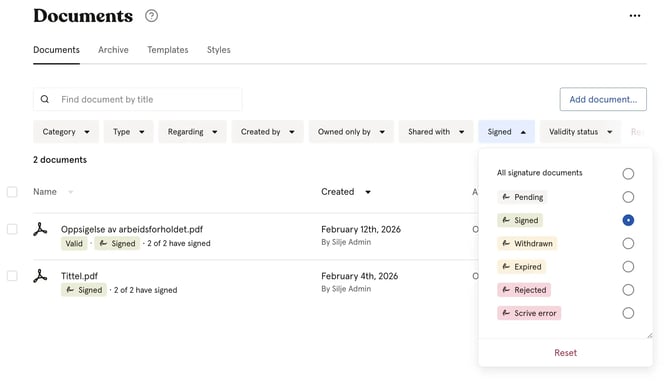This screenshot has width=670, height=383.
Task: Open the Owned only by filter
Action: tap(351, 132)
